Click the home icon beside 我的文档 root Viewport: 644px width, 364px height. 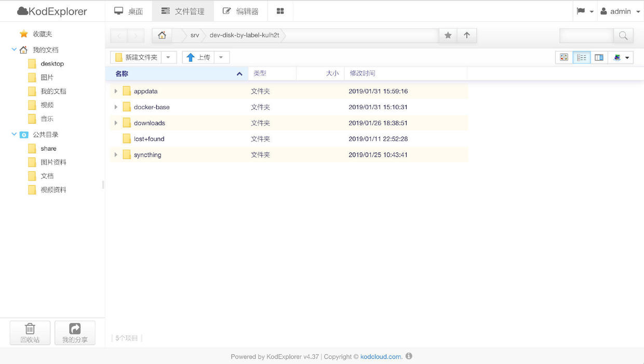23,50
